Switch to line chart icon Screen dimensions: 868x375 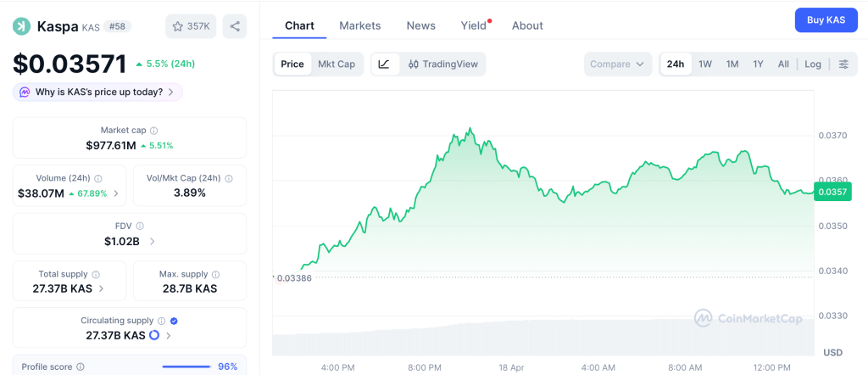384,64
